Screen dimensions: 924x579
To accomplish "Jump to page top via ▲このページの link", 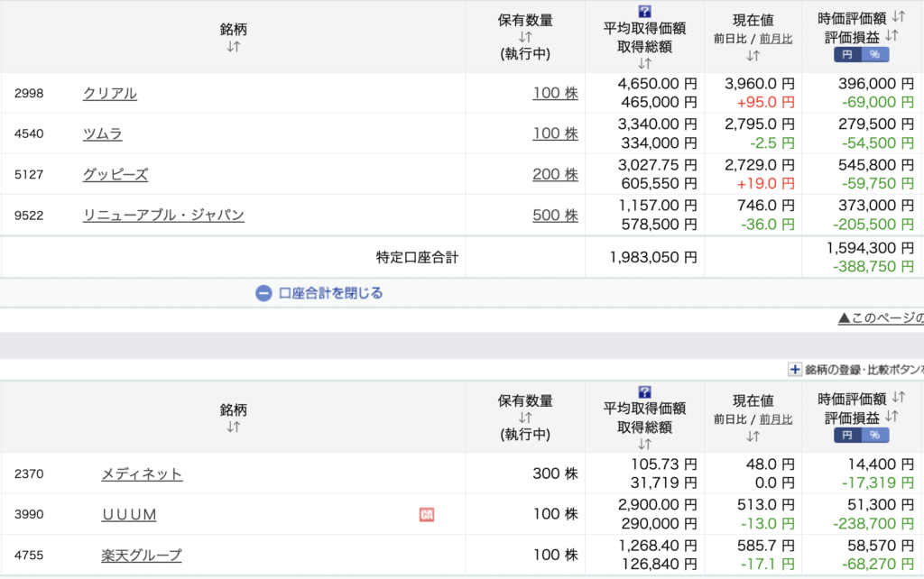I will click(x=880, y=317).
